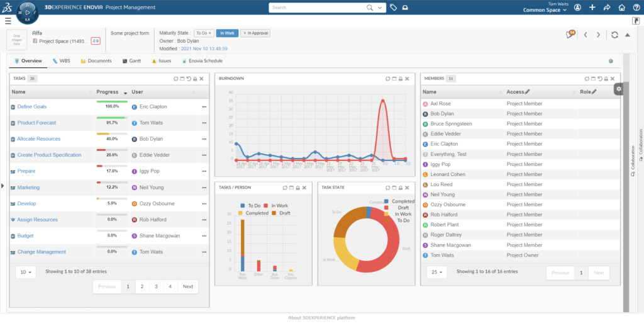Open the 3DEXPERIENCE compass
Image resolution: width=644 pixels, height=324 pixels.
(27, 13)
